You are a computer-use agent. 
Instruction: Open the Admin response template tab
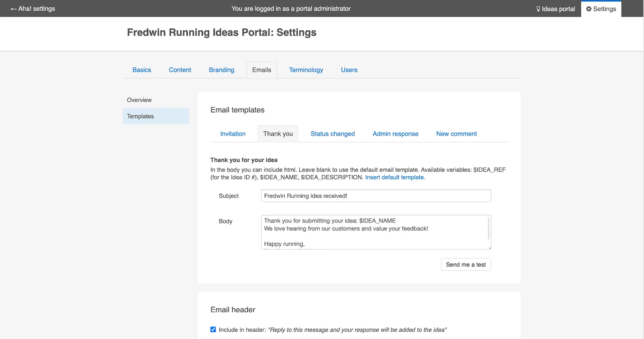point(395,133)
